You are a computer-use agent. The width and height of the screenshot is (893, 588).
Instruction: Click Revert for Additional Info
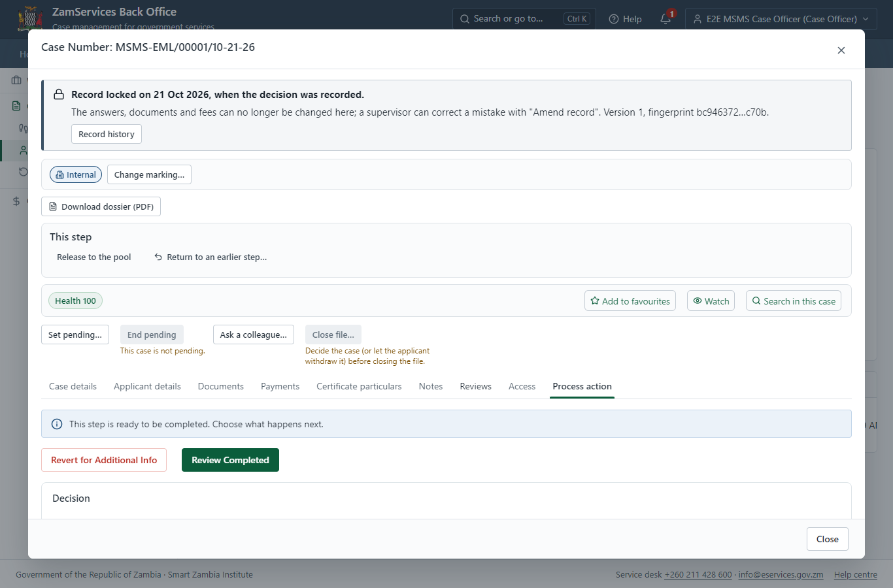[x=104, y=460]
